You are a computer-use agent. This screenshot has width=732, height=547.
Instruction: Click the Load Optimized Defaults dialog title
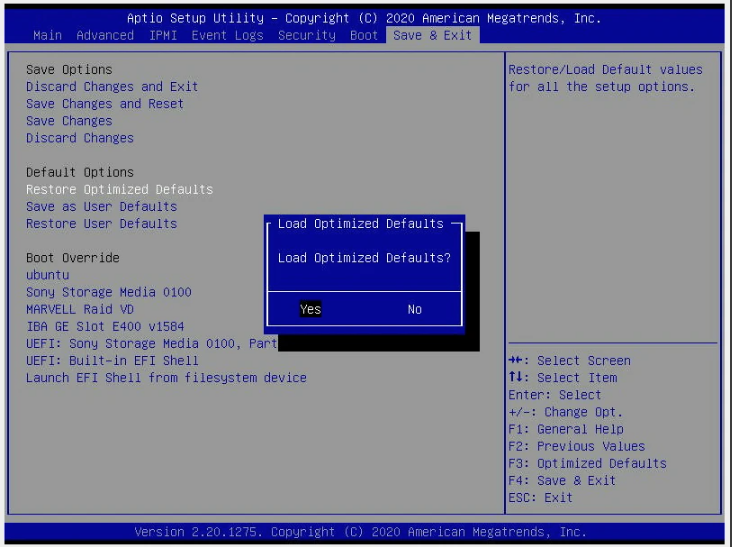(x=360, y=224)
